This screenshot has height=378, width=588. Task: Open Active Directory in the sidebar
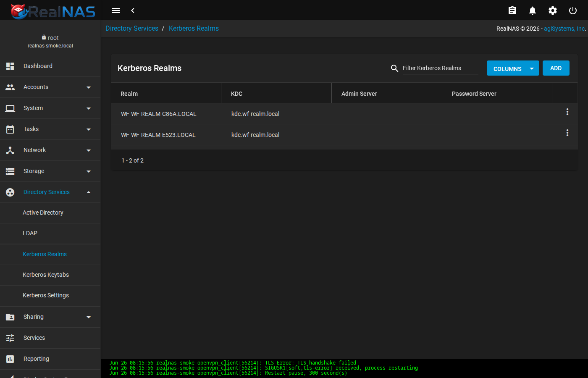pos(50,213)
